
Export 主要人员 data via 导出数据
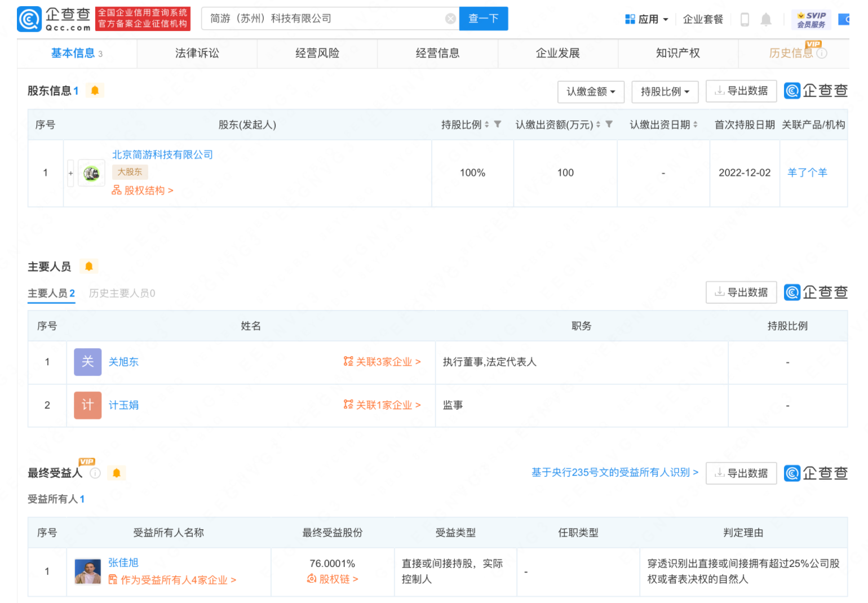[741, 292]
